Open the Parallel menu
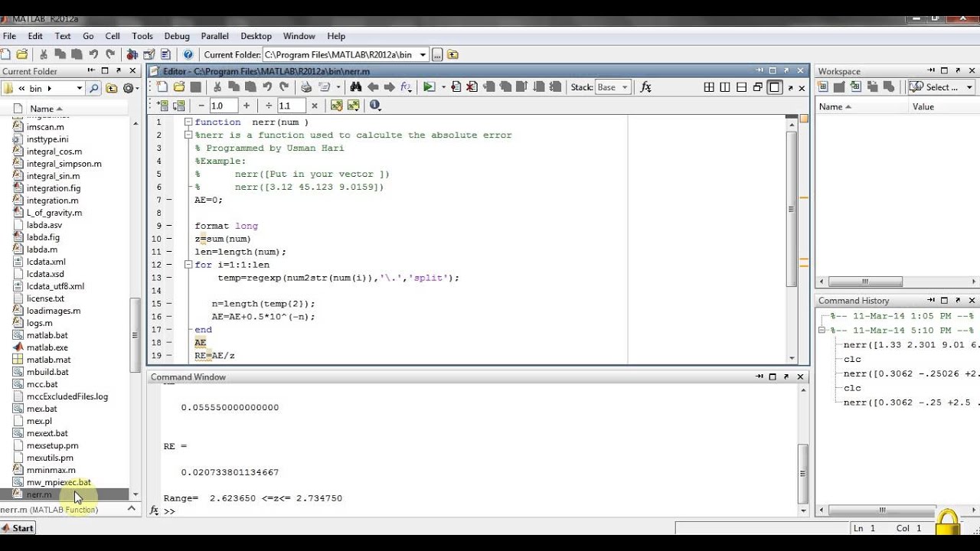980x551 pixels. click(x=215, y=36)
